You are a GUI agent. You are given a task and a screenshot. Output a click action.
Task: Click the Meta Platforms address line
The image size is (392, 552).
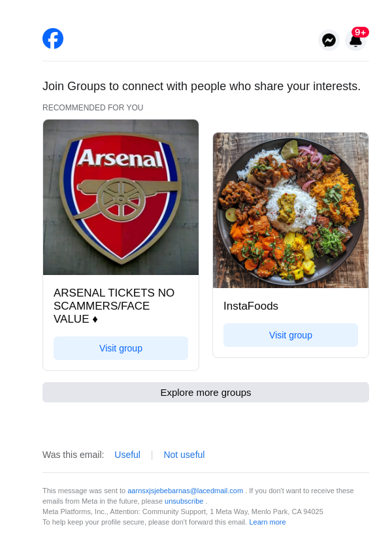(183, 511)
